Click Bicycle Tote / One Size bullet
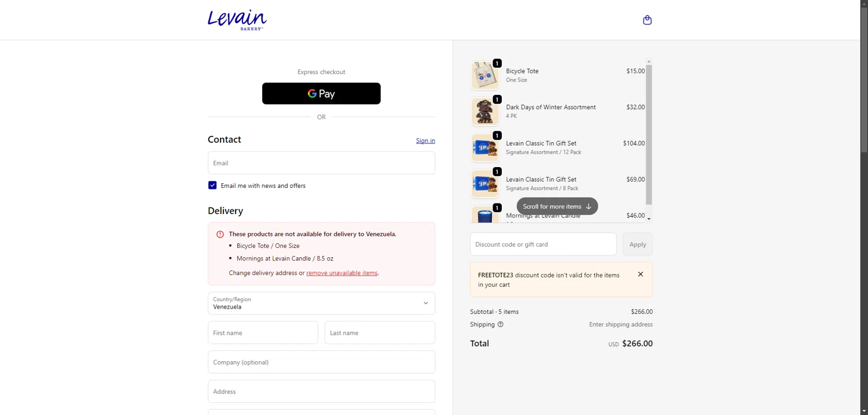 268,246
